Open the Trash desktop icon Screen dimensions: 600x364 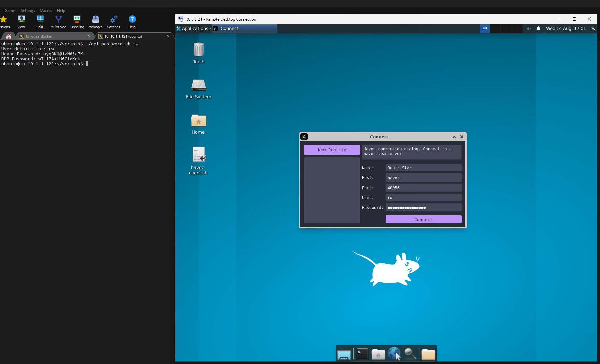coord(198,53)
